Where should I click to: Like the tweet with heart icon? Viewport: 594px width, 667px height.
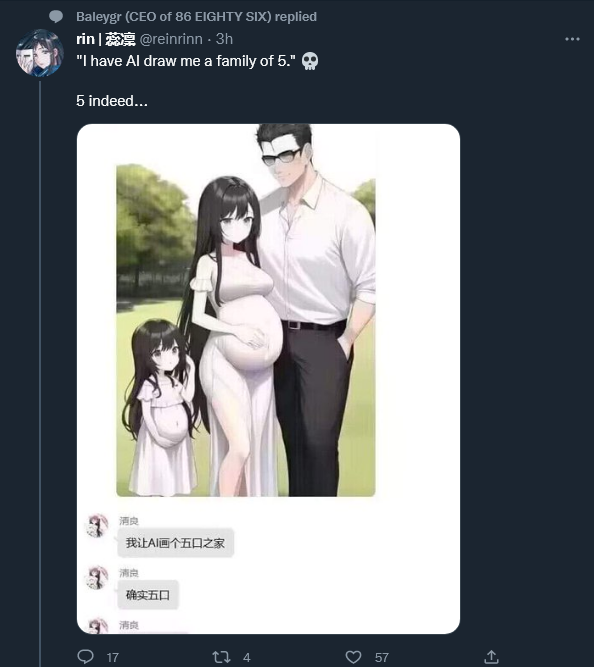coord(353,657)
